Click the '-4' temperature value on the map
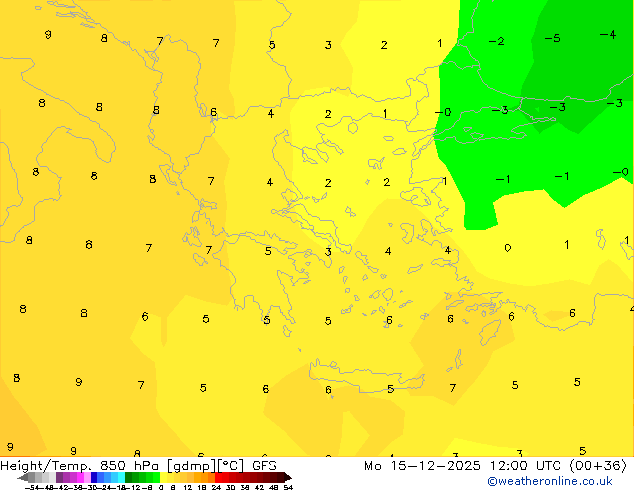 click(608, 35)
